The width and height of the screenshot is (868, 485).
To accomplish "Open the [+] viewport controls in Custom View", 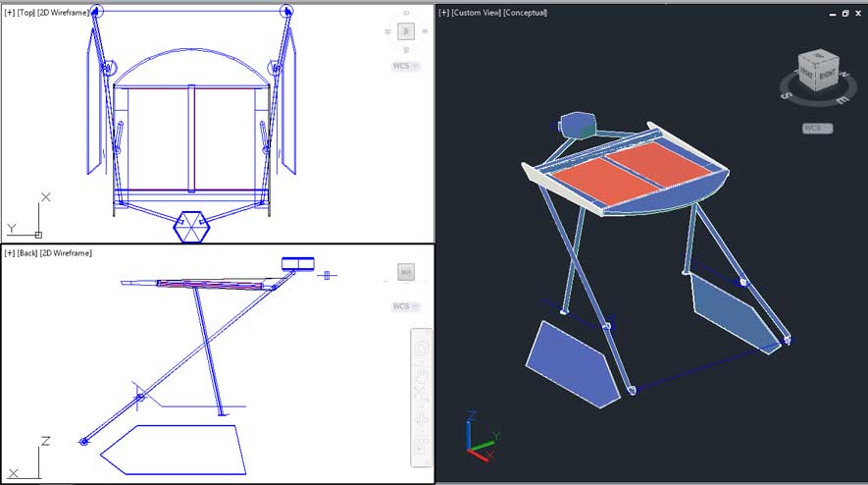I will [444, 13].
